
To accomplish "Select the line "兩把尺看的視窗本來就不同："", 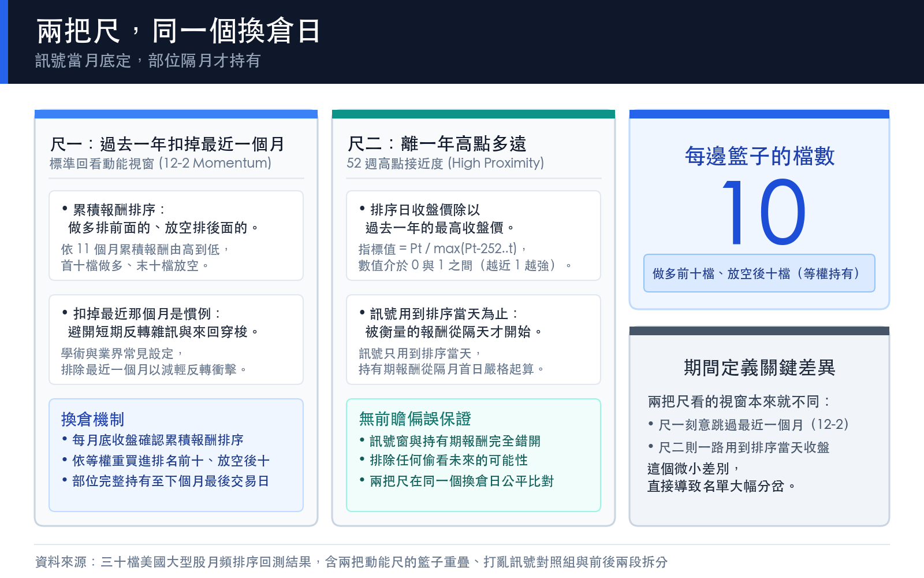I will click(x=740, y=402).
